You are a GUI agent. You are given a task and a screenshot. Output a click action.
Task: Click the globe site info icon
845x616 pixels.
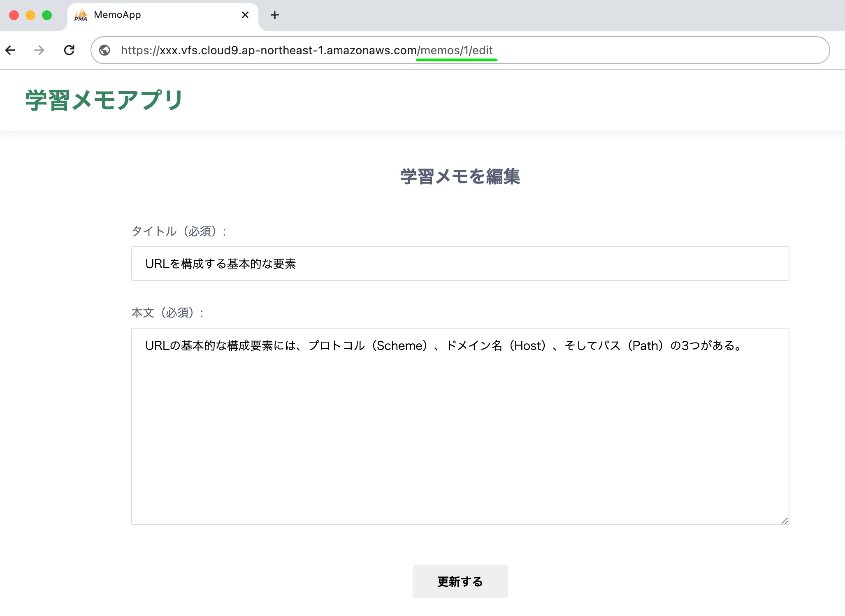[x=105, y=50]
